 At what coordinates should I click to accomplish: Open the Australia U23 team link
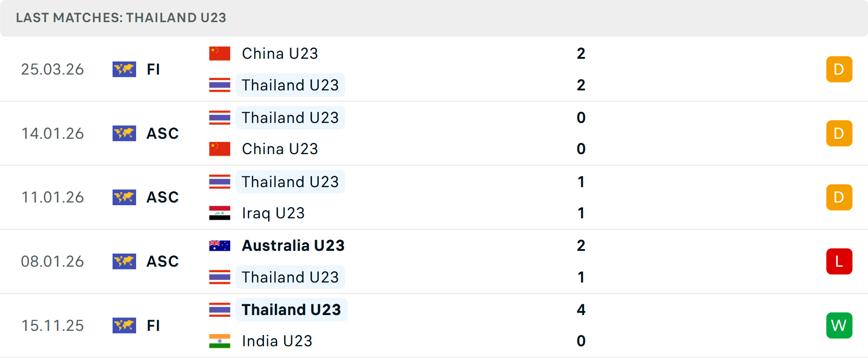pyautogui.click(x=293, y=245)
